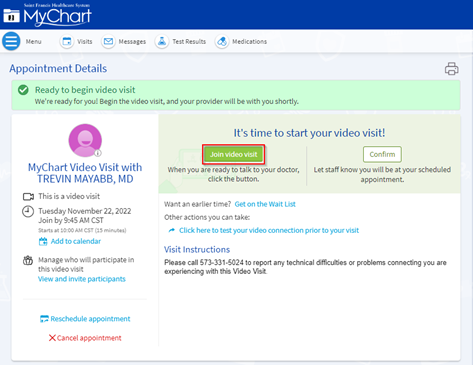Click the Join video visit button
Image resolution: width=473 pixels, height=365 pixels.
point(234,154)
